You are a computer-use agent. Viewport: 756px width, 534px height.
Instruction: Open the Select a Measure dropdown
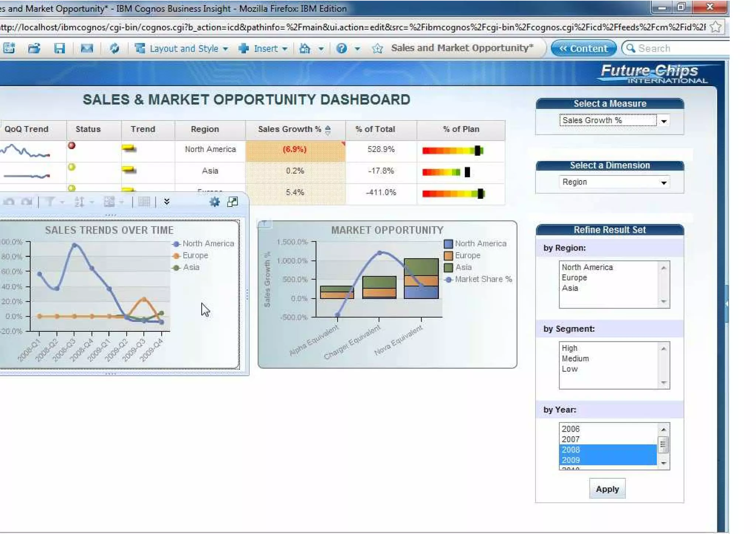664,121
